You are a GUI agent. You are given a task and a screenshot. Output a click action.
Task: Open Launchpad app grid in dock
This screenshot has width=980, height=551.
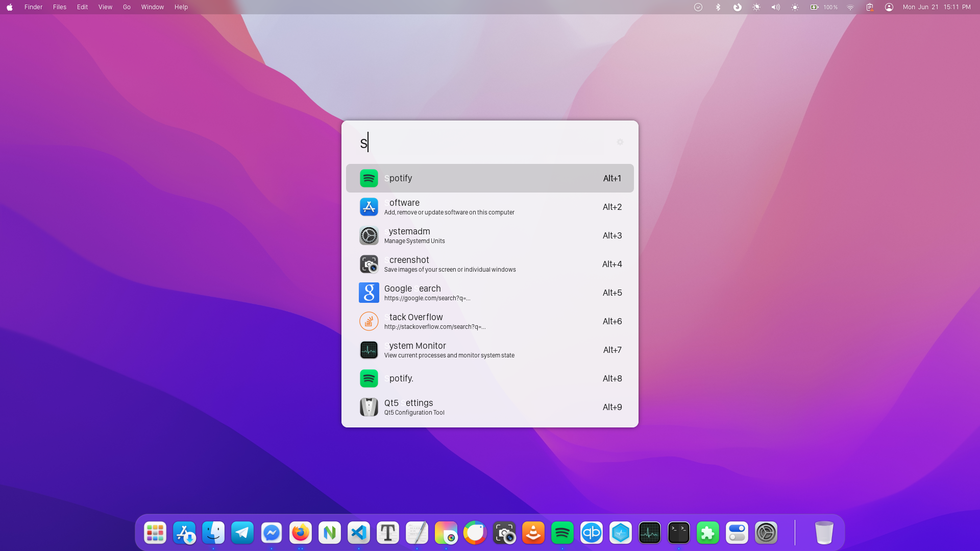[155, 533]
